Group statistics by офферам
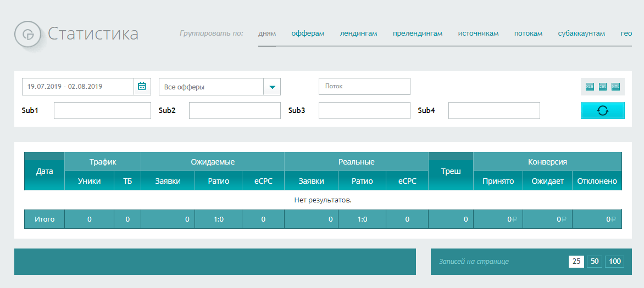Image resolution: width=644 pixels, height=288 pixels. tap(308, 33)
